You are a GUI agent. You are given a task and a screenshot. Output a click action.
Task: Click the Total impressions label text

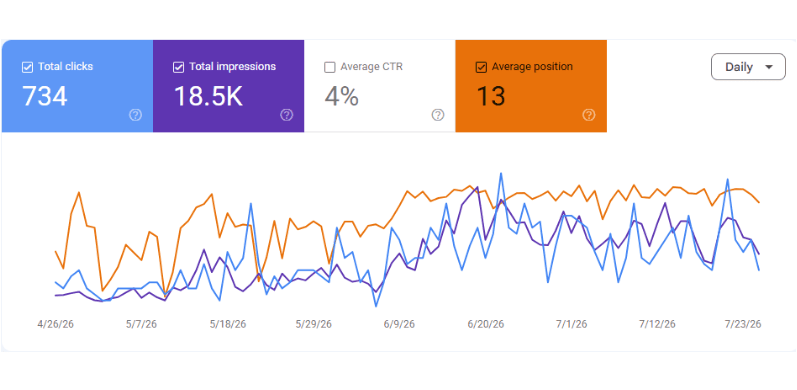(233, 67)
